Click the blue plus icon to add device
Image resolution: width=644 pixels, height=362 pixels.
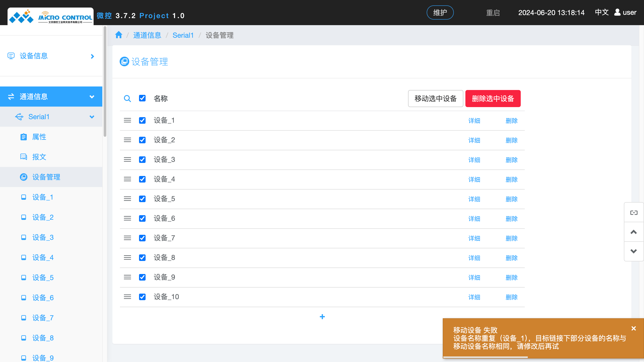click(322, 317)
